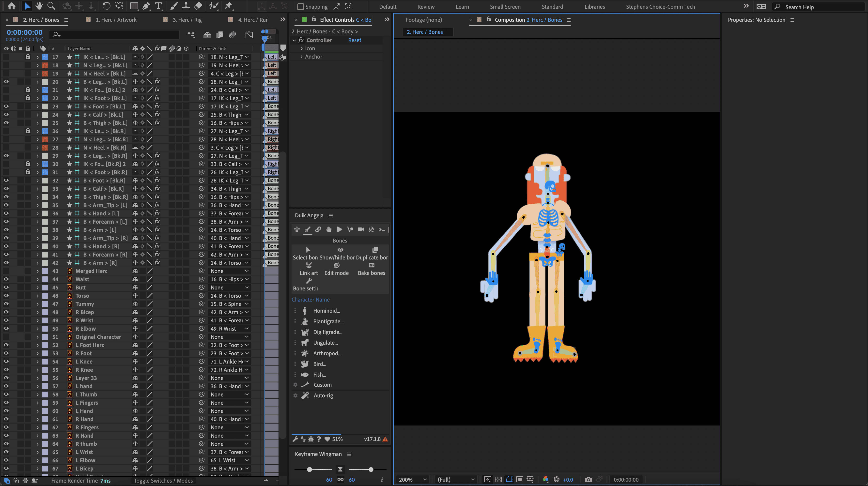Select the Pen tool
This screenshot has height=486, width=868.
(x=146, y=6)
